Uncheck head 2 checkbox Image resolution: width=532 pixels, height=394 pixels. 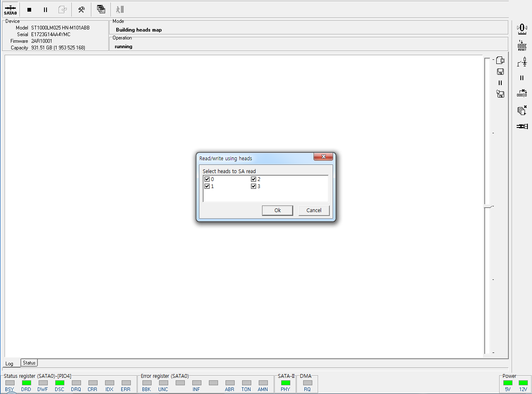(253, 179)
